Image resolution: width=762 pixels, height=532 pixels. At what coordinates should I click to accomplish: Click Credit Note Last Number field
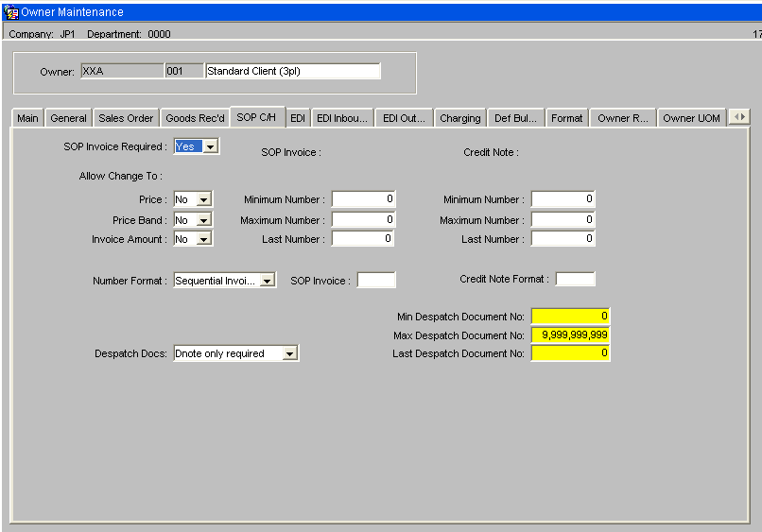tap(563, 238)
